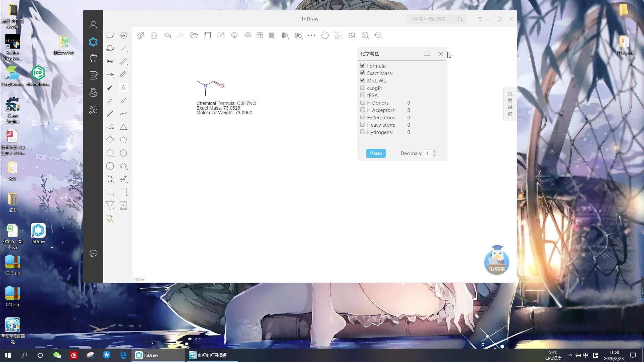Click InDraw in the taskbar
This screenshot has height=362, width=644.
tap(158, 355)
